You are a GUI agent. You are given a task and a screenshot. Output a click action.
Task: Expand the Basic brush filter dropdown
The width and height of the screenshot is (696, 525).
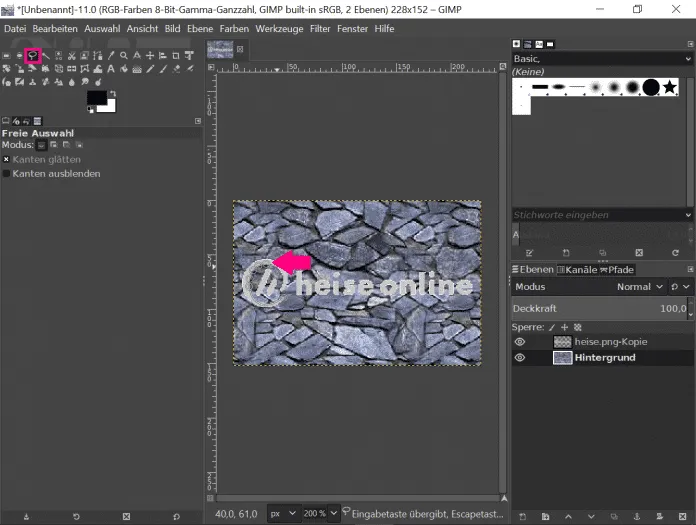pos(688,59)
